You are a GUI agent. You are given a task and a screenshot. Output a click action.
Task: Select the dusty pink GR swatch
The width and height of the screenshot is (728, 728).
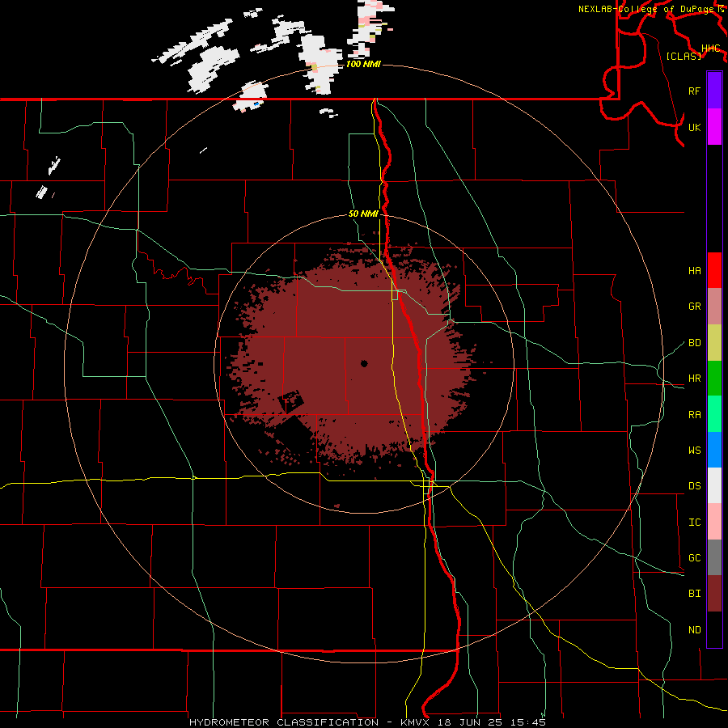714,306
